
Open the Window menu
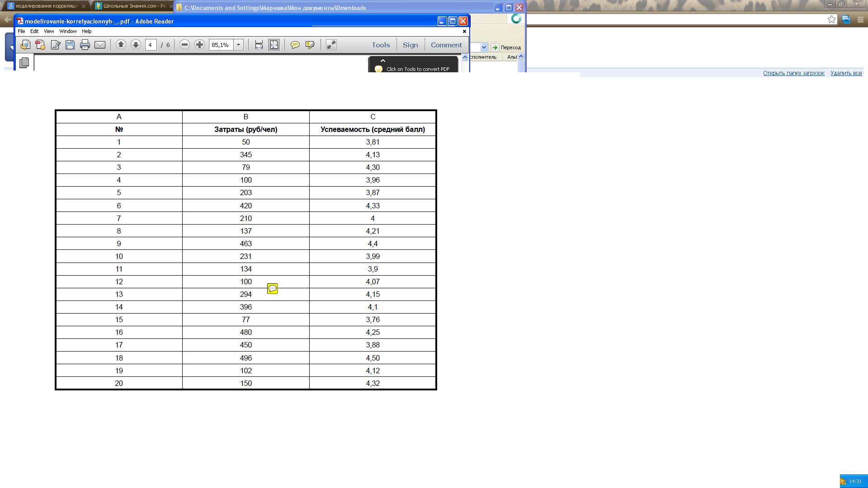pos(68,31)
